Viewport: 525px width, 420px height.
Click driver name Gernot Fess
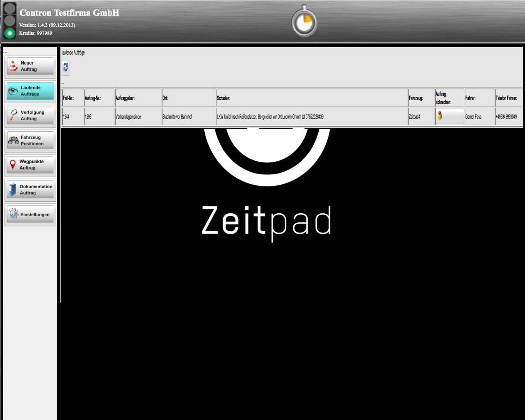pos(474,117)
